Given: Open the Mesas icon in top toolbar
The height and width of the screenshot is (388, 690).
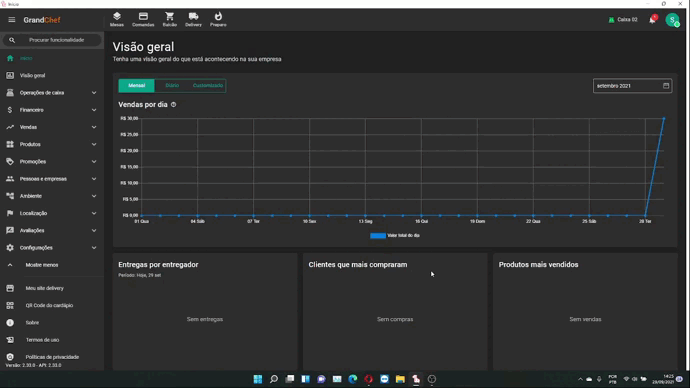Looking at the screenshot, I should pos(117,19).
